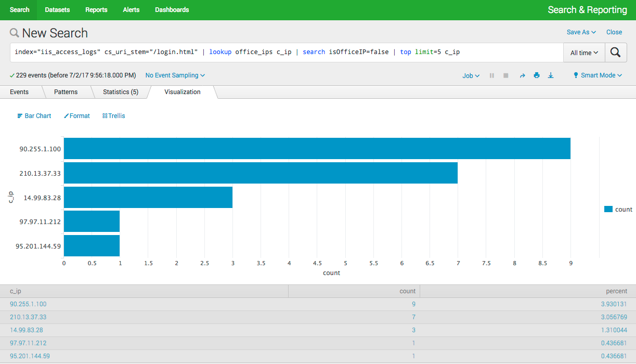Open the No Event Sampling dropdown
The height and width of the screenshot is (364, 636).
[175, 75]
